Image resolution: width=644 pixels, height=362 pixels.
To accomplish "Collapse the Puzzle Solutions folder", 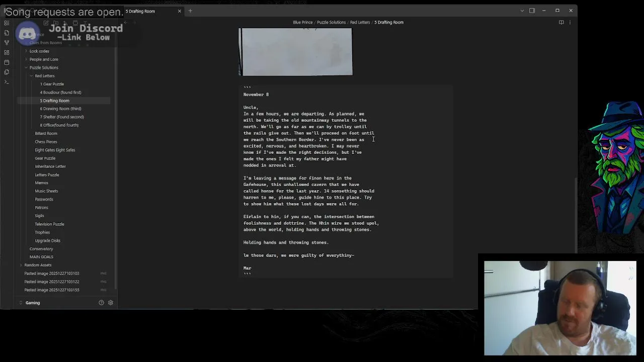I will (44, 67).
